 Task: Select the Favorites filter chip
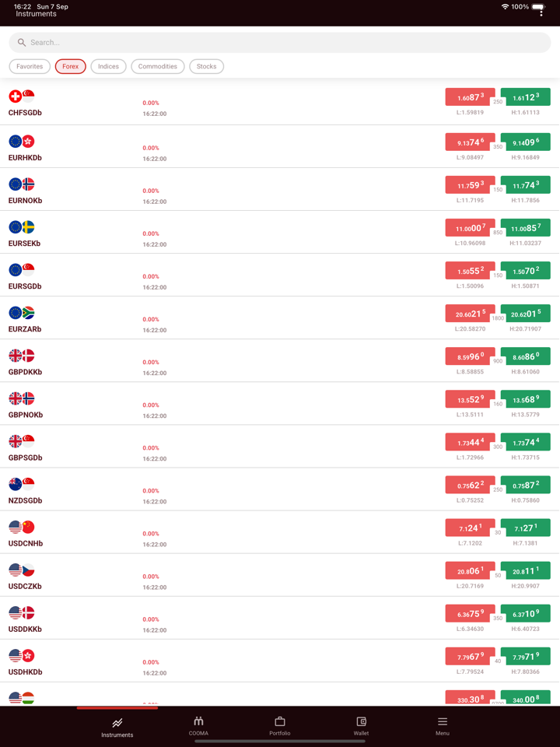(30, 67)
